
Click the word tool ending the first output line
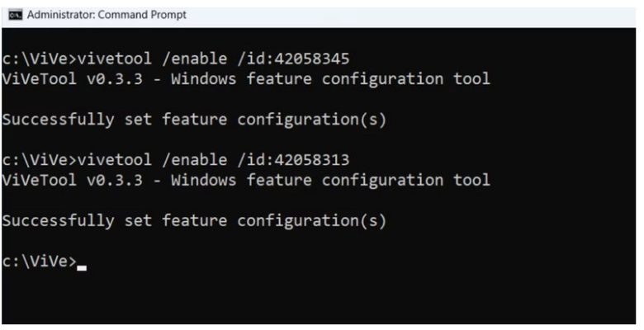click(x=472, y=78)
